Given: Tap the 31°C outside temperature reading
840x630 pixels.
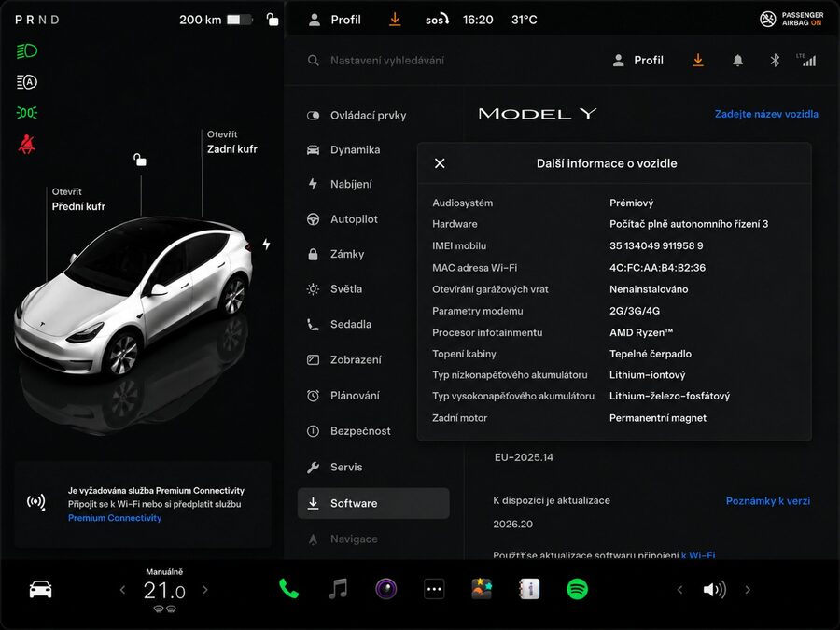Looking at the screenshot, I should pos(524,20).
